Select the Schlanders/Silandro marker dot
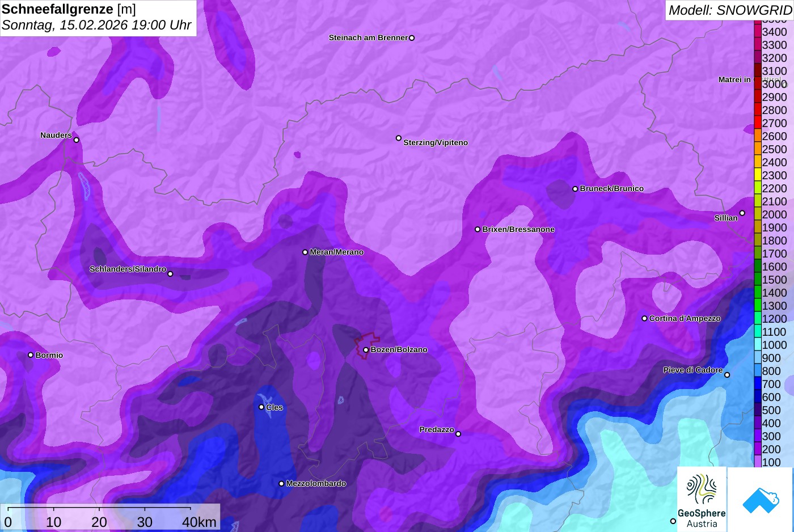This screenshot has height=532, width=794. pos(170,274)
